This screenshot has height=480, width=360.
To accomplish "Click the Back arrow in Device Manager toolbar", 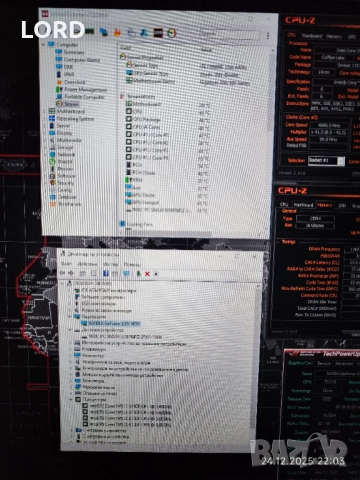I will [x=62, y=273].
